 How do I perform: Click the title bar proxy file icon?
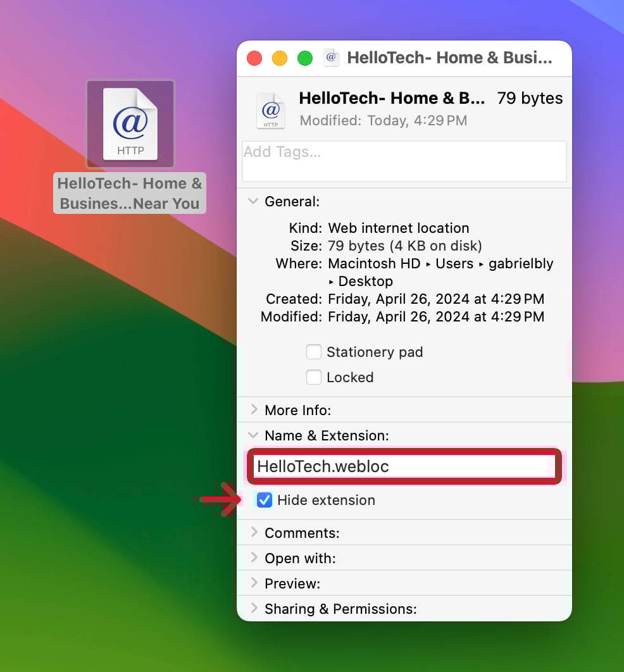(332, 58)
